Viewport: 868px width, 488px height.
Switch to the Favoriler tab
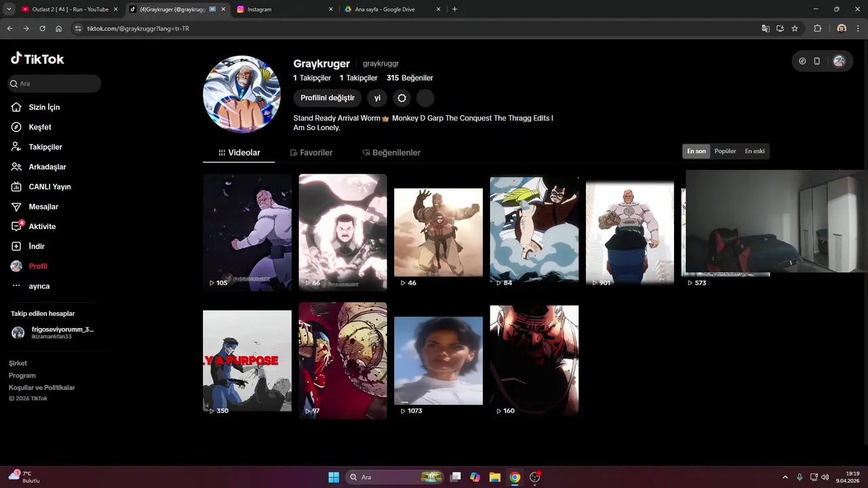(x=311, y=152)
